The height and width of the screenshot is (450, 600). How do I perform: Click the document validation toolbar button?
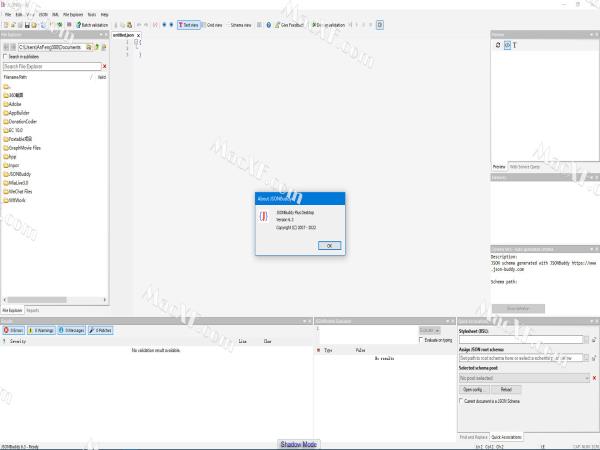(328, 25)
